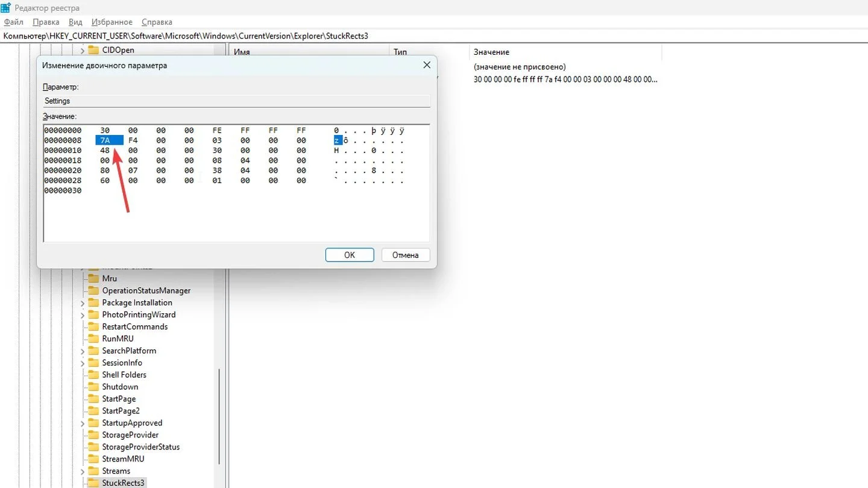The width and height of the screenshot is (868, 488).
Task: Click the folder icon beside StuckRects3
Action: (93, 483)
